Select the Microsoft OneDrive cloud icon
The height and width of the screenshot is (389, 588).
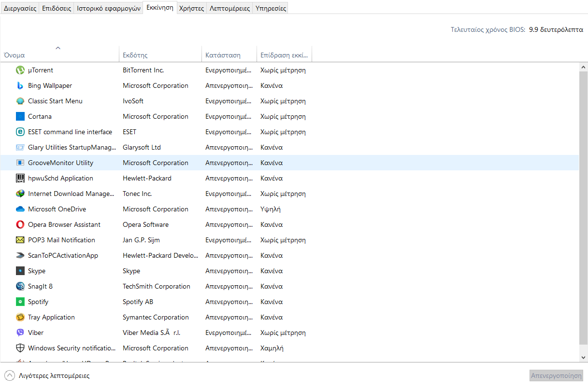[20, 209]
